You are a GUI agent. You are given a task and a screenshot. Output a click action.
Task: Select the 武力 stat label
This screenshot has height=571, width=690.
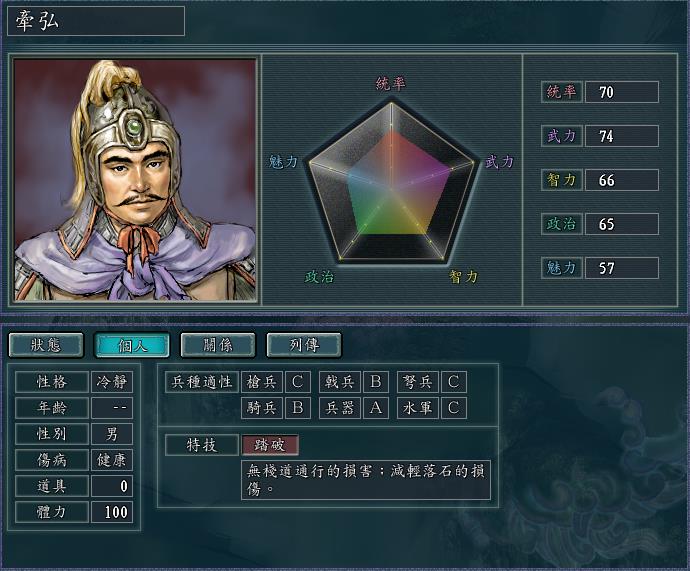tap(562, 136)
